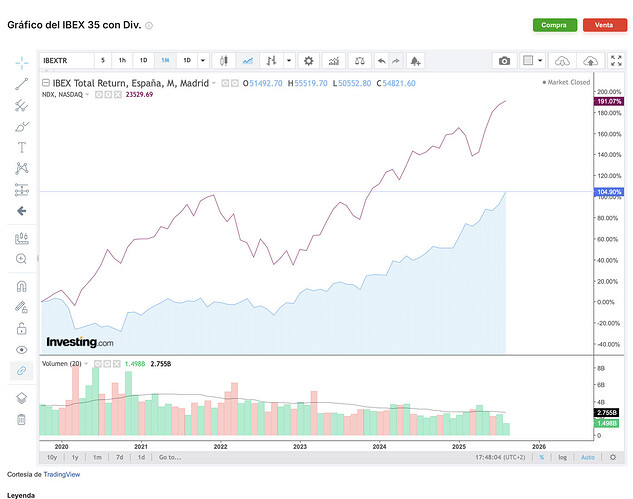Viewport: 633px width, 499px height.
Task: Toggle percentage scale button
Action: point(542,457)
